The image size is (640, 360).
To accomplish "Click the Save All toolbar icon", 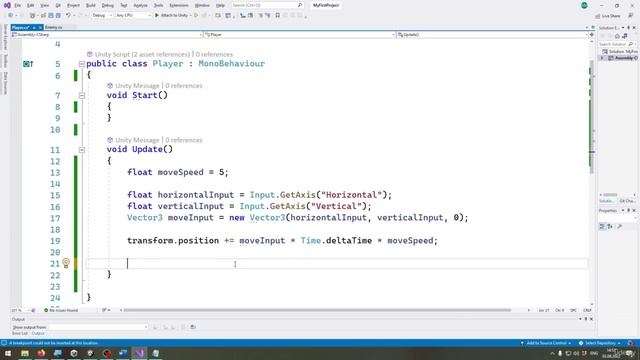I will tap(58, 16).
